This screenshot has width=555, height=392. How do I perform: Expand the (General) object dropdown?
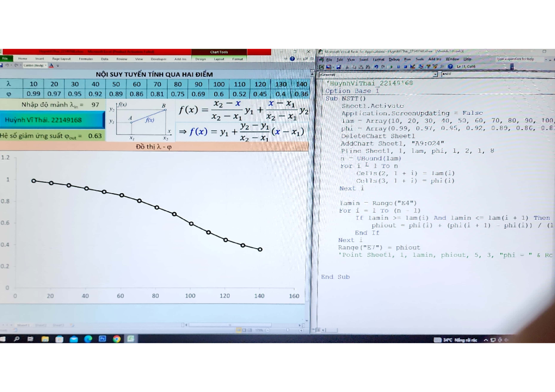coord(435,74)
